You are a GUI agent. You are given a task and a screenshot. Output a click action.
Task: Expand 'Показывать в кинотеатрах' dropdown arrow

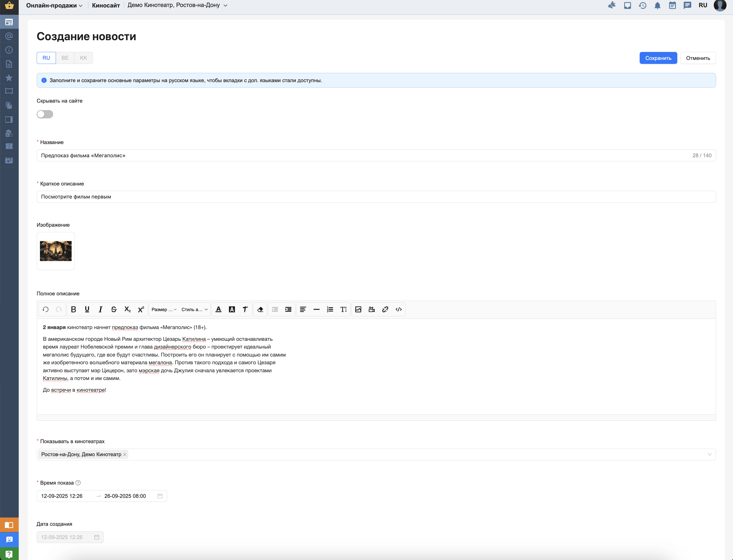[x=709, y=454]
